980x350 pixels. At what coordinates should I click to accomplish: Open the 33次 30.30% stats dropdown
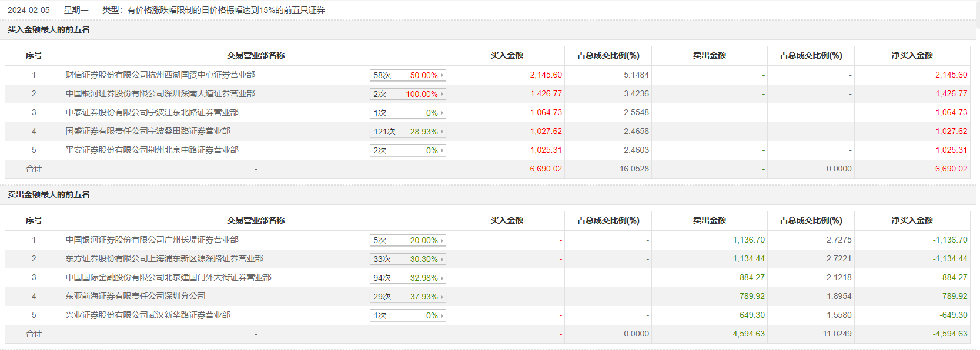tap(407, 259)
